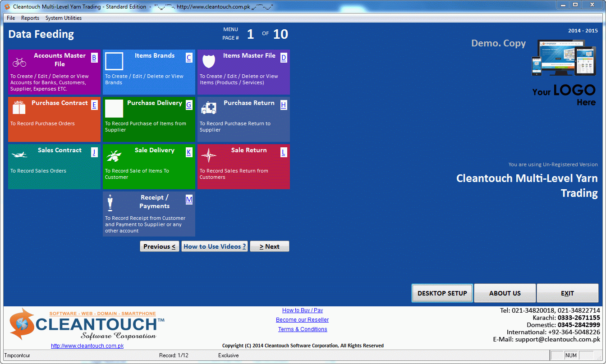The height and width of the screenshot is (364, 606).
Task: Click the Cleantouch app icon in title bar
Action: pyautogui.click(x=7, y=7)
